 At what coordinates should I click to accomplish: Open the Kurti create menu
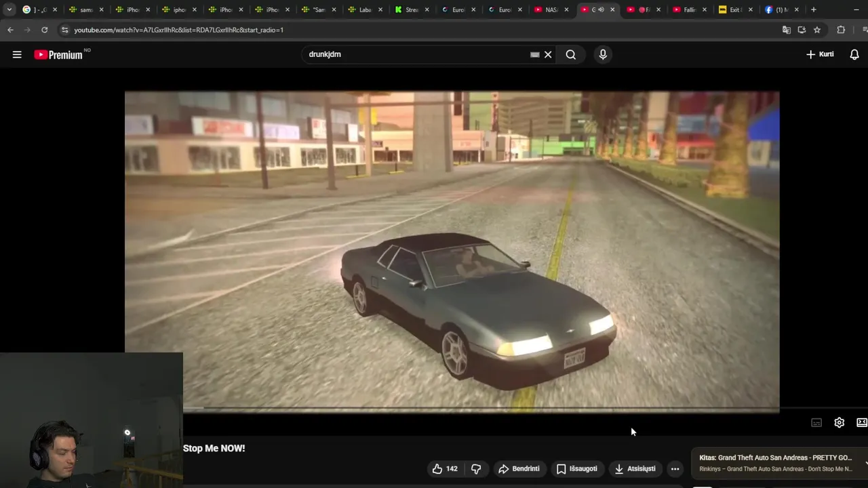(x=820, y=54)
